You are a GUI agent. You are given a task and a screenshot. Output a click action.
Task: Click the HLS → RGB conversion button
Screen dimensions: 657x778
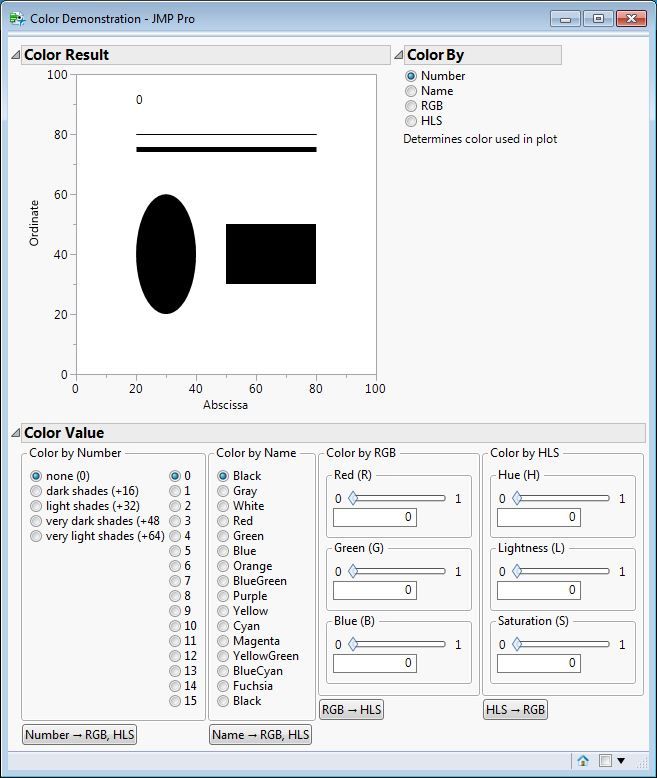coord(515,710)
